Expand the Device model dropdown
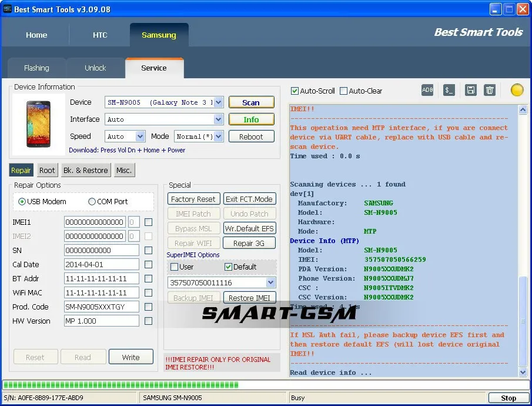The width and height of the screenshot is (532, 406). (x=219, y=102)
